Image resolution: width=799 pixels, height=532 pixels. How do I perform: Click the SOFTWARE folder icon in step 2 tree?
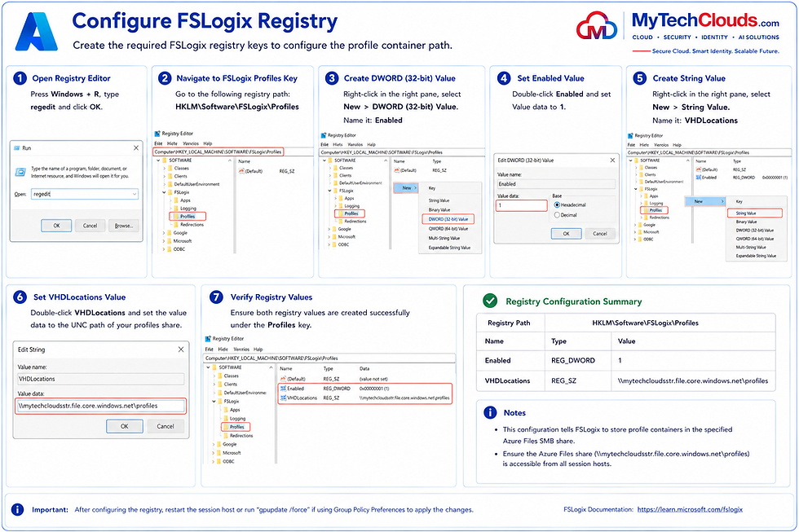(165, 160)
